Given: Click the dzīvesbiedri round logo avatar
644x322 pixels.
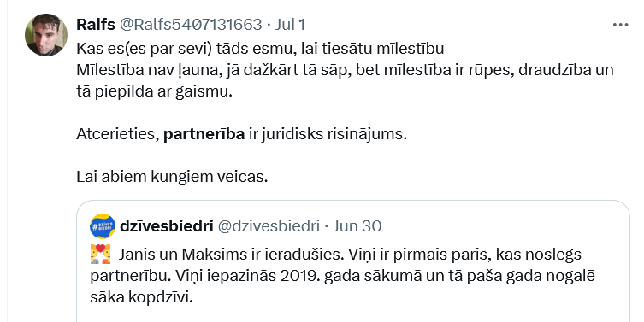Looking at the screenshot, I should coord(103,226).
